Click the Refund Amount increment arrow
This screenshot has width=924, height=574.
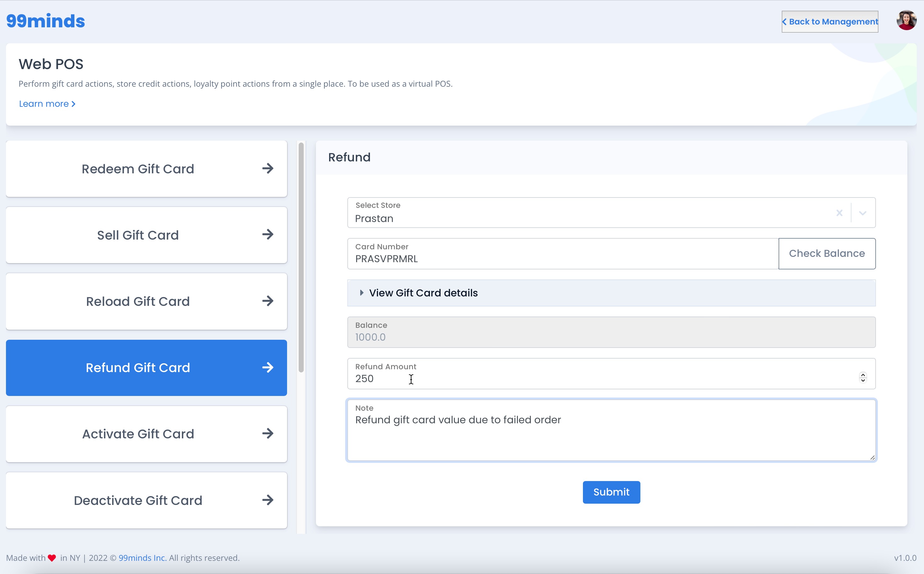[x=863, y=375]
